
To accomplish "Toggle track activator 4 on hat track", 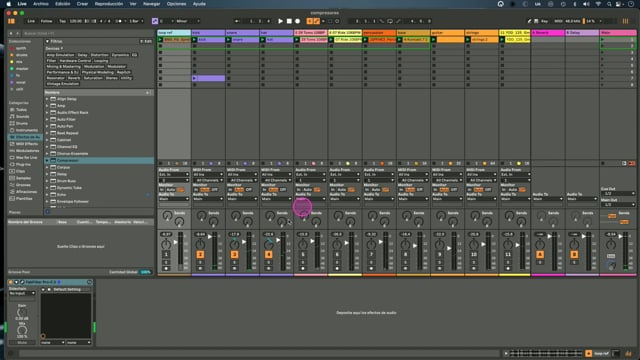I will 269,254.
